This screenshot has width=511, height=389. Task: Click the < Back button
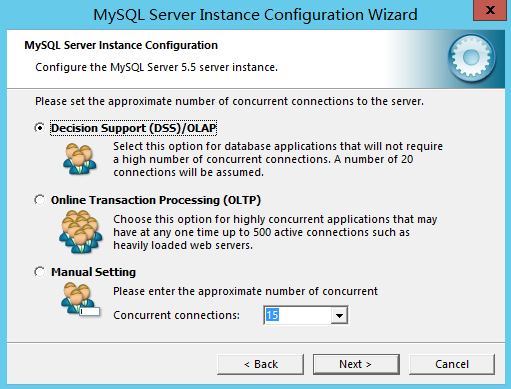(260, 364)
